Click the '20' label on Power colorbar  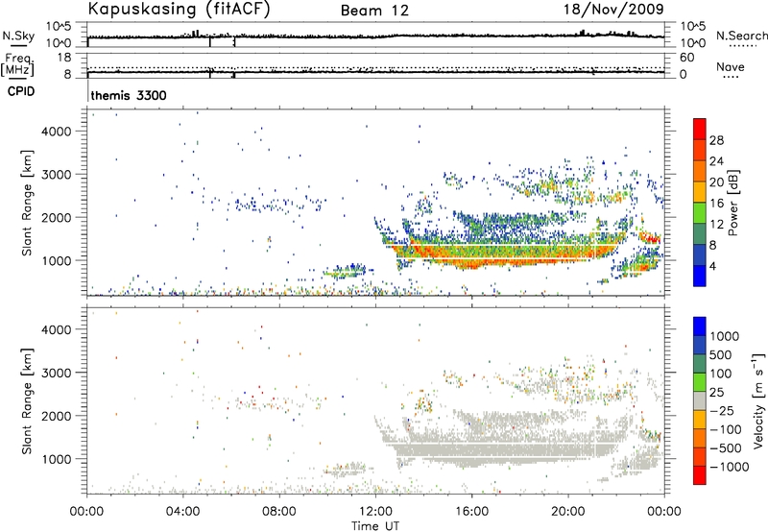[716, 182]
